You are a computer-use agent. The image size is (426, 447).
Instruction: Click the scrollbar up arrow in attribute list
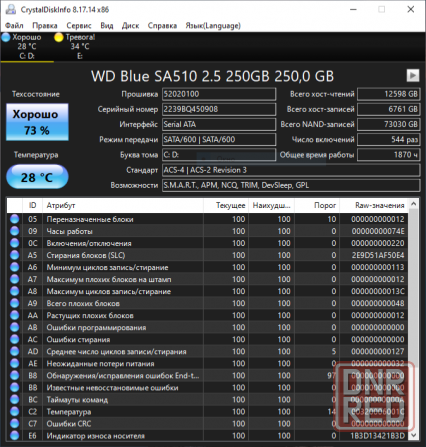414,203
